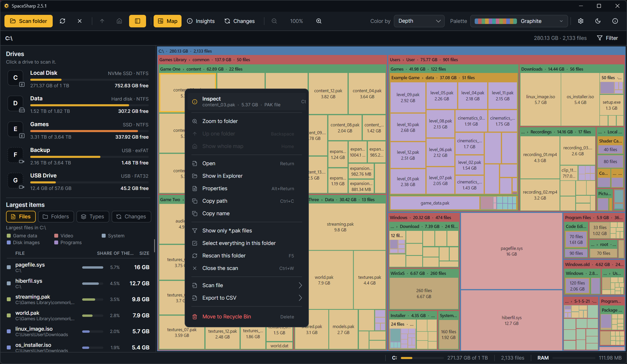Choose Show in Explorer menu entry
The width and height of the screenshot is (627, 364).
[x=246, y=176]
